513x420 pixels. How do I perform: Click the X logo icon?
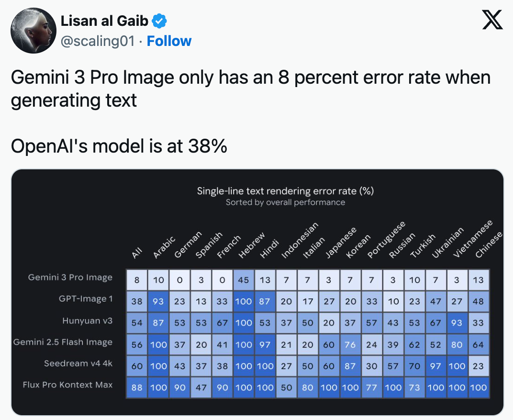click(x=492, y=20)
